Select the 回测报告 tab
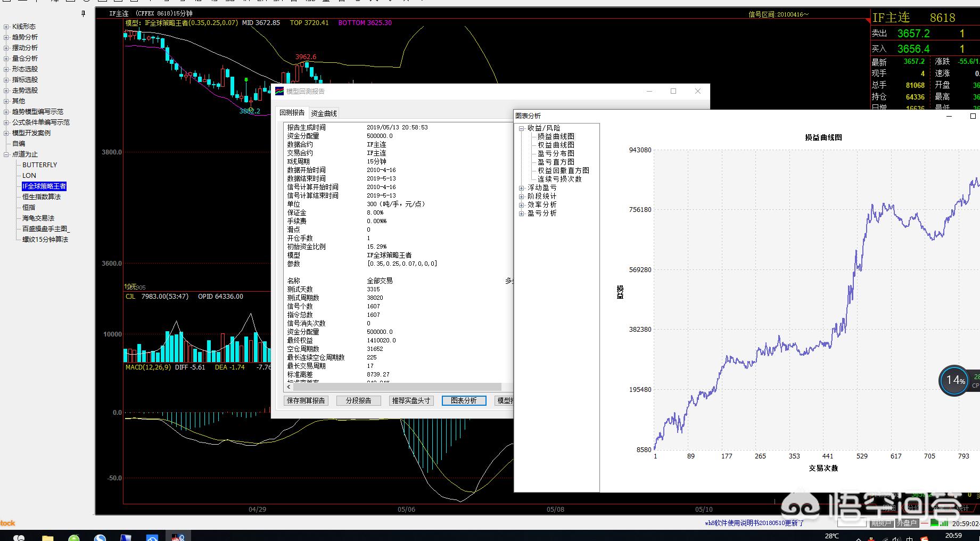Viewport: 980px width, 541px height. 292,113
